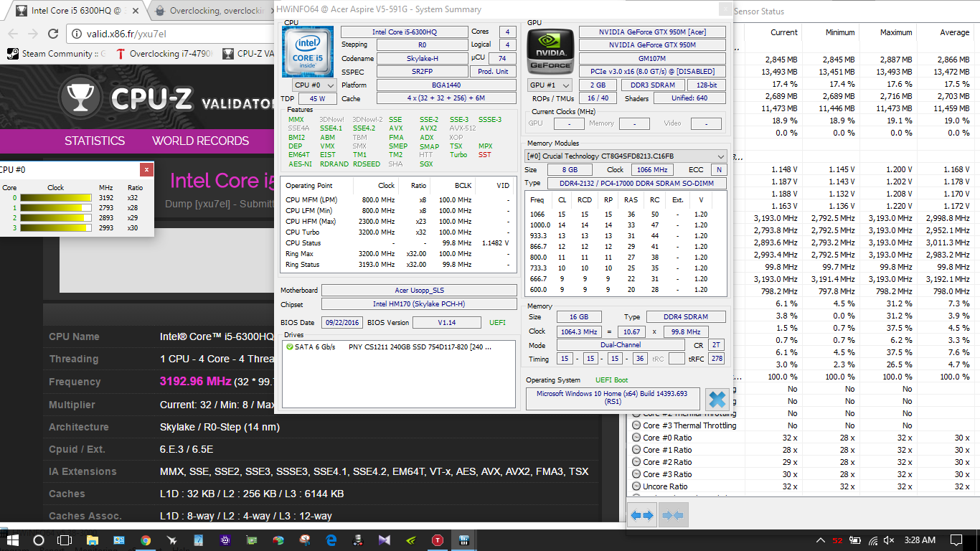Click the Maximum column header in Sensor Status

point(895,32)
